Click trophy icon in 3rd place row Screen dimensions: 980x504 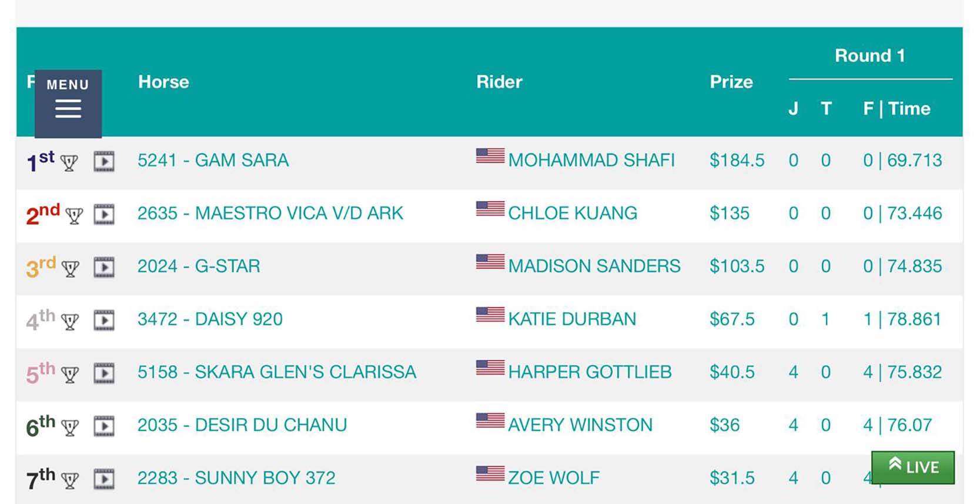click(x=71, y=269)
